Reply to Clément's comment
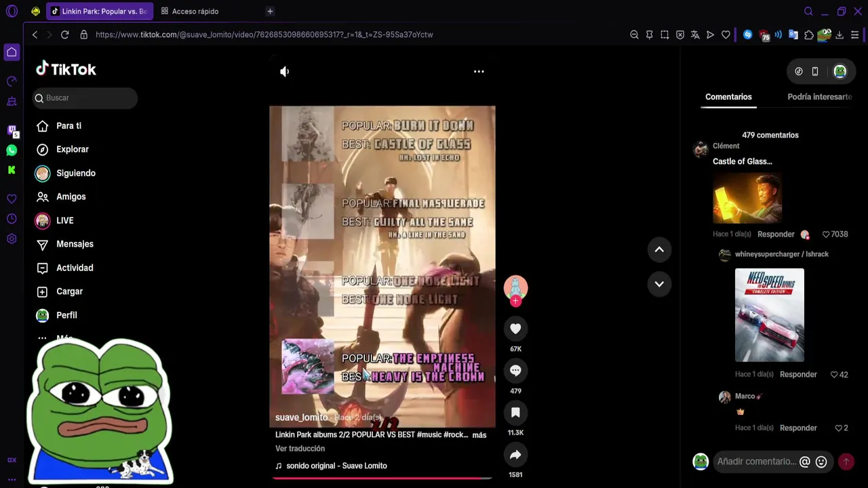 [x=776, y=235]
